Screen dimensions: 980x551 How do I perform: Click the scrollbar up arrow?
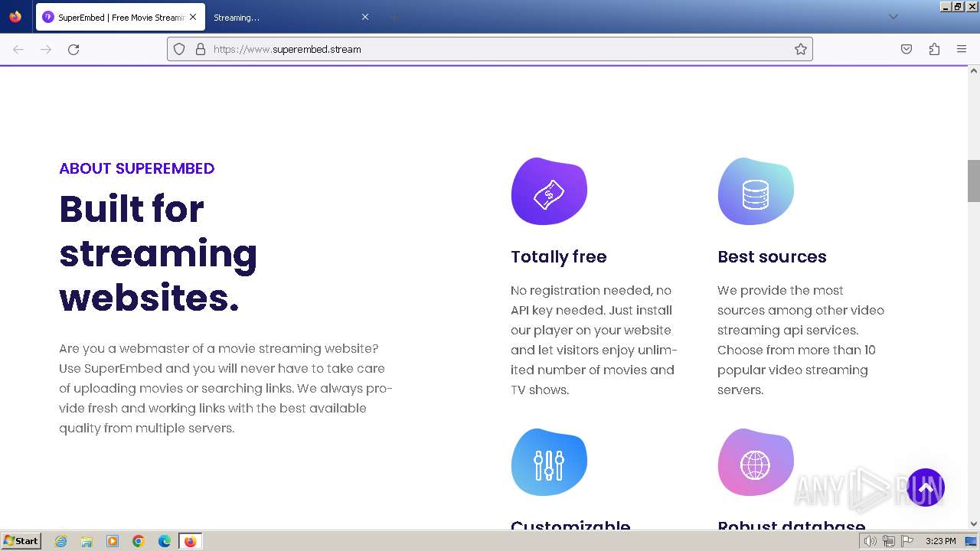[x=974, y=71]
